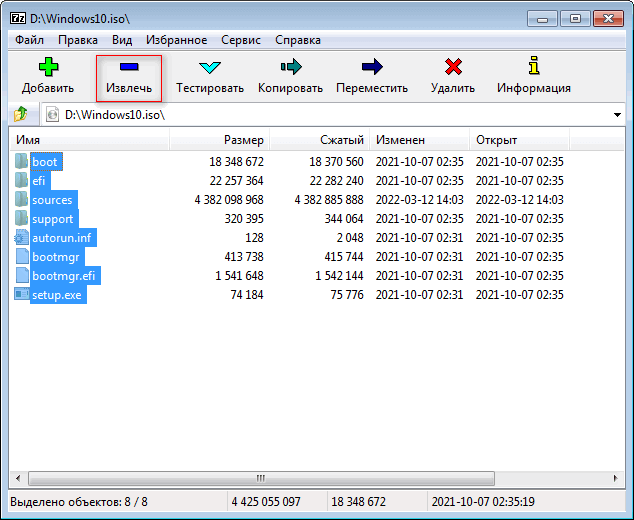Screen dimensions: 634x520
Task: Open the Сервис menu
Action: coord(241,40)
